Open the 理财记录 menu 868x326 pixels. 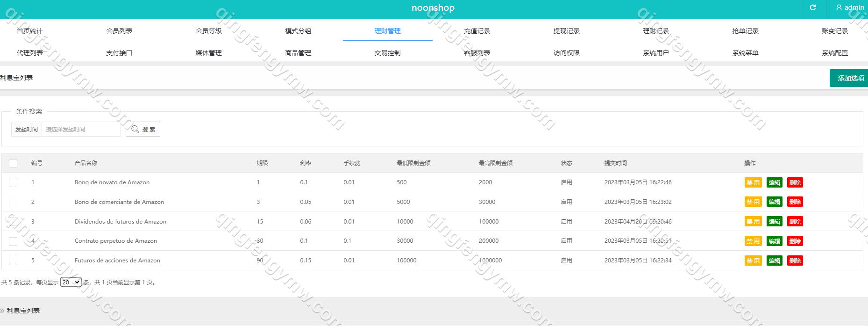click(x=656, y=31)
